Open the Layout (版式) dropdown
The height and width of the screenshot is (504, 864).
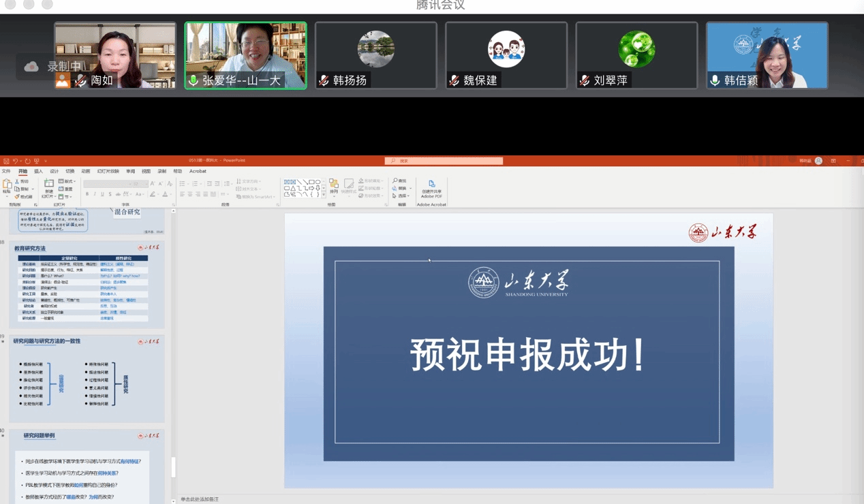(x=67, y=182)
